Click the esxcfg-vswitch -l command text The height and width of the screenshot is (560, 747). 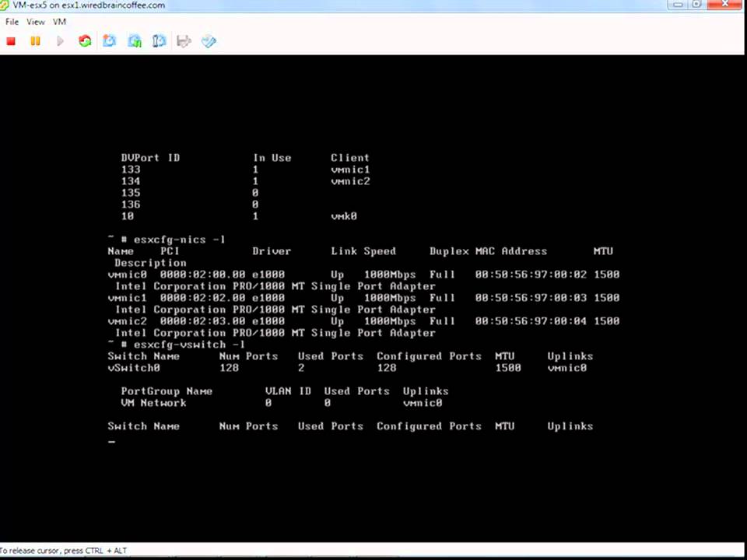(190, 345)
